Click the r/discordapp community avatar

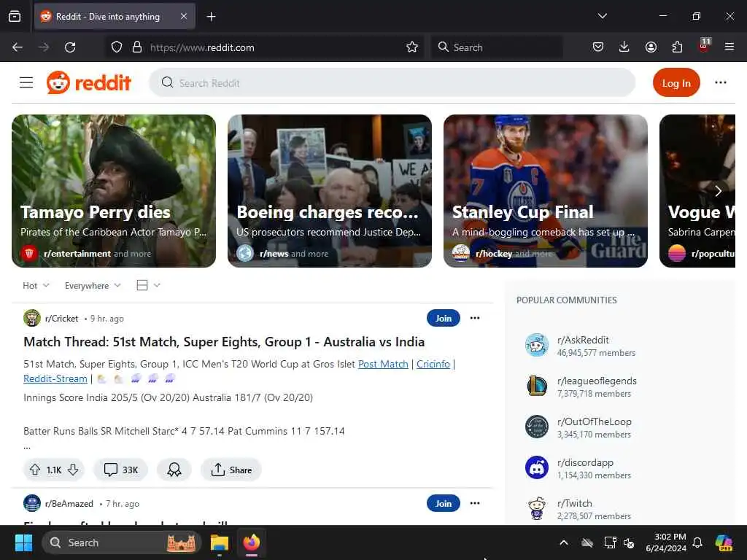[537, 467]
